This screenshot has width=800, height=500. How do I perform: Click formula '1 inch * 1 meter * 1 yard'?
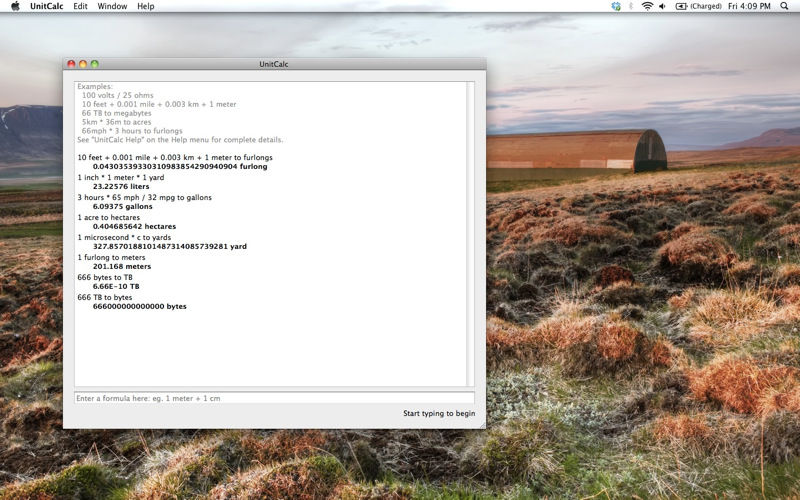tap(121, 178)
